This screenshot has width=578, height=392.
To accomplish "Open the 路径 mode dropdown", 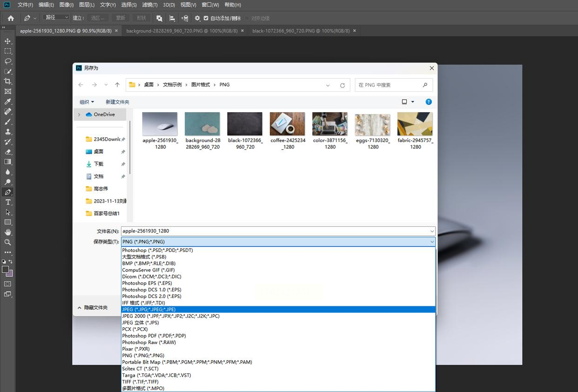I will pyautogui.click(x=56, y=18).
